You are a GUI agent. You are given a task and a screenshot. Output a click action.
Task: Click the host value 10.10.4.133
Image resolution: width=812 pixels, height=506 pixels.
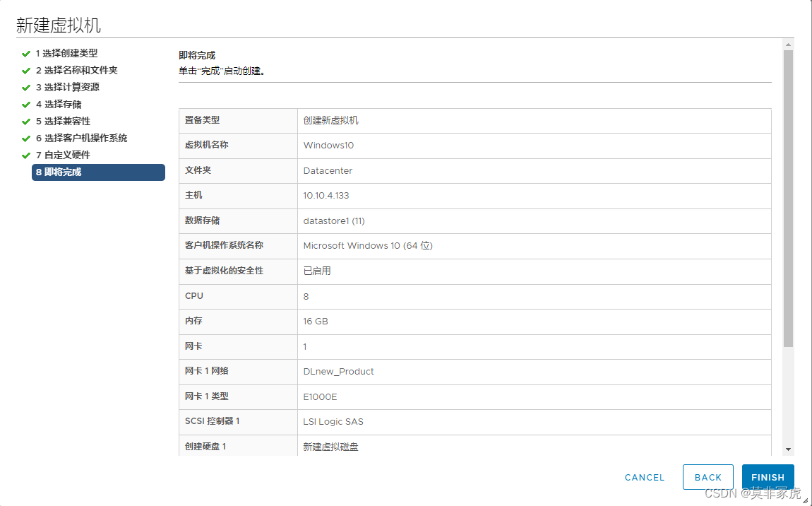326,196
